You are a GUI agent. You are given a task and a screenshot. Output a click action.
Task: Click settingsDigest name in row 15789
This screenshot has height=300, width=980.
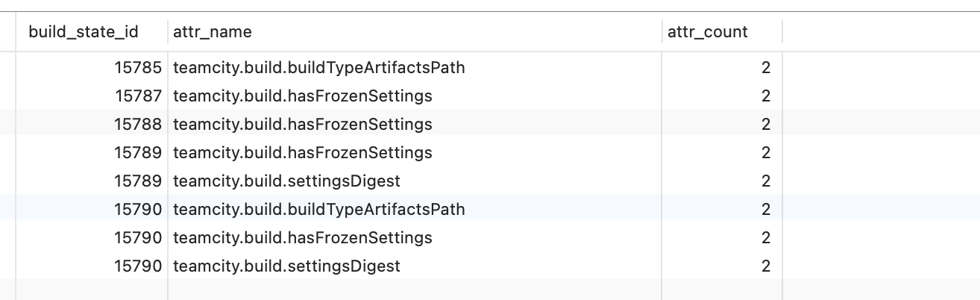coord(286,181)
